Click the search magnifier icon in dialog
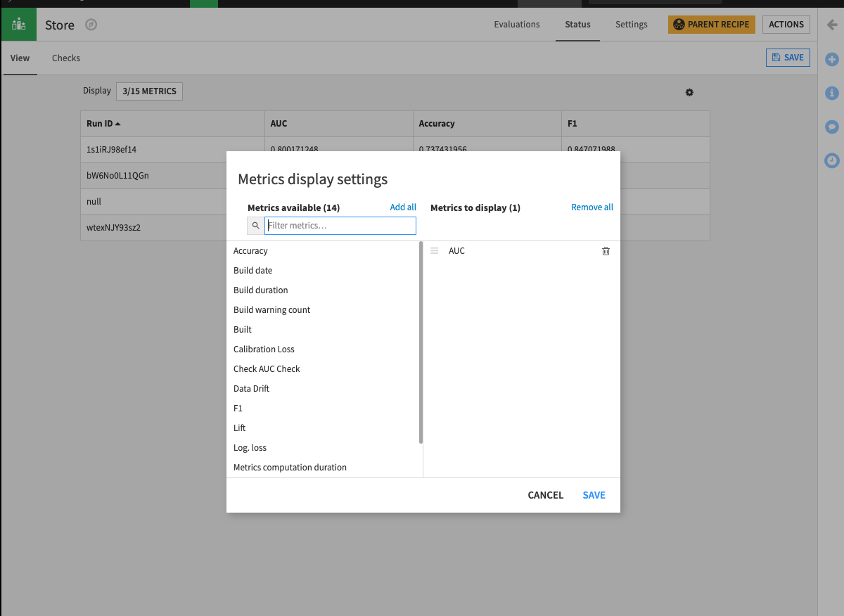The height and width of the screenshot is (616, 844). [256, 226]
